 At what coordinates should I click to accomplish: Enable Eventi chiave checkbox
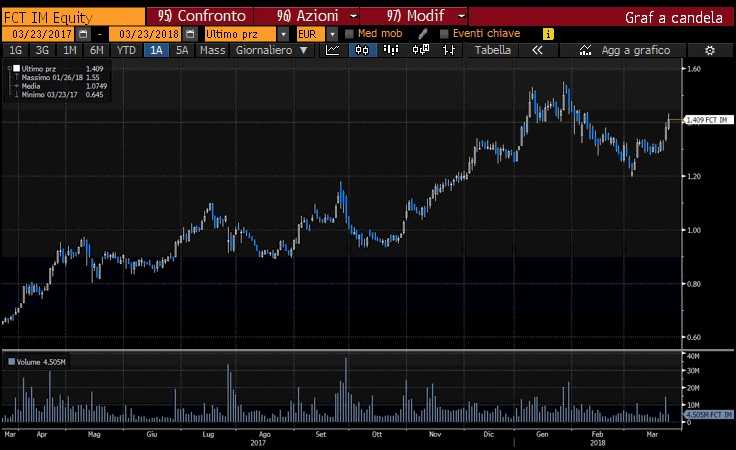pyautogui.click(x=444, y=34)
